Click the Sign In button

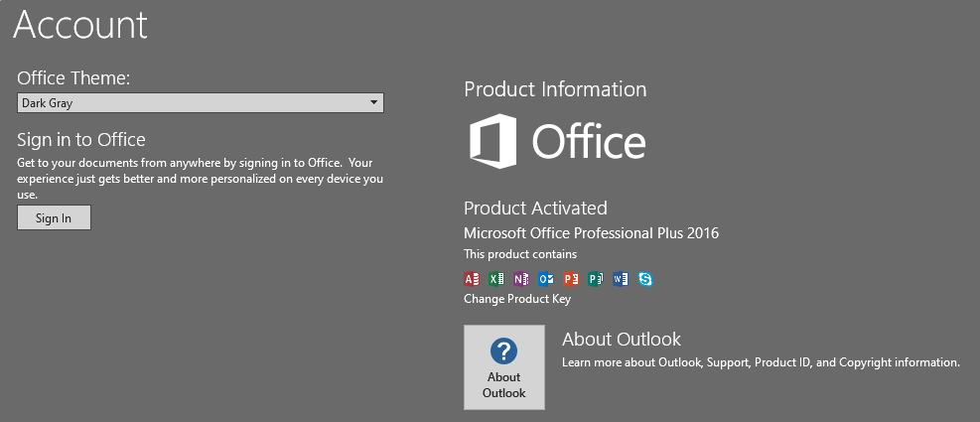[x=54, y=217]
